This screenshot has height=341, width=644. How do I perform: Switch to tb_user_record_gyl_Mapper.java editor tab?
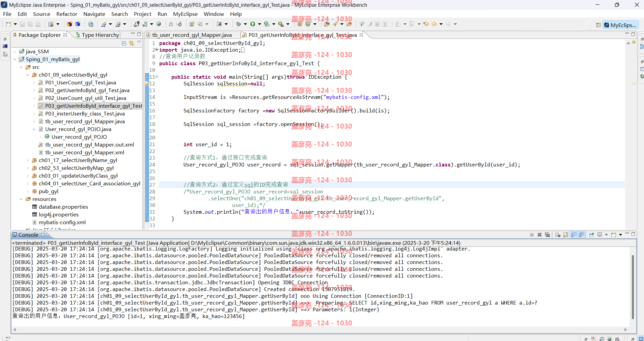192,35
